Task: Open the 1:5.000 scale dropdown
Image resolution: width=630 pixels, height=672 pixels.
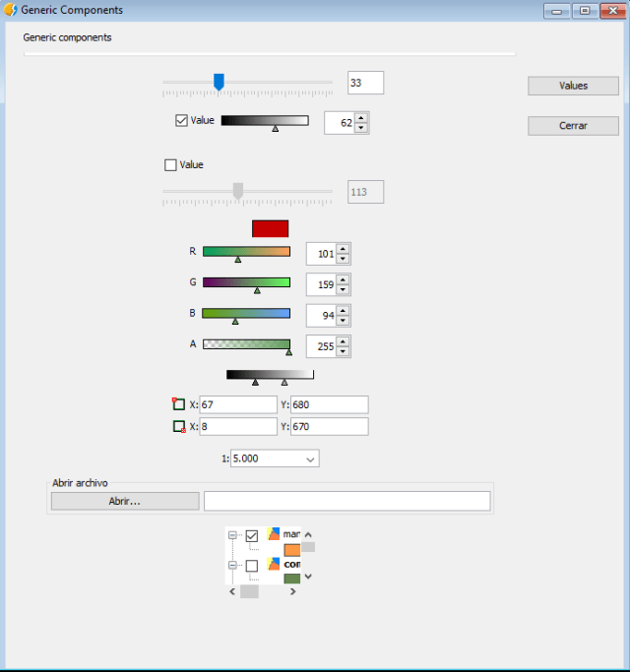Action: click(x=310, y=459)
